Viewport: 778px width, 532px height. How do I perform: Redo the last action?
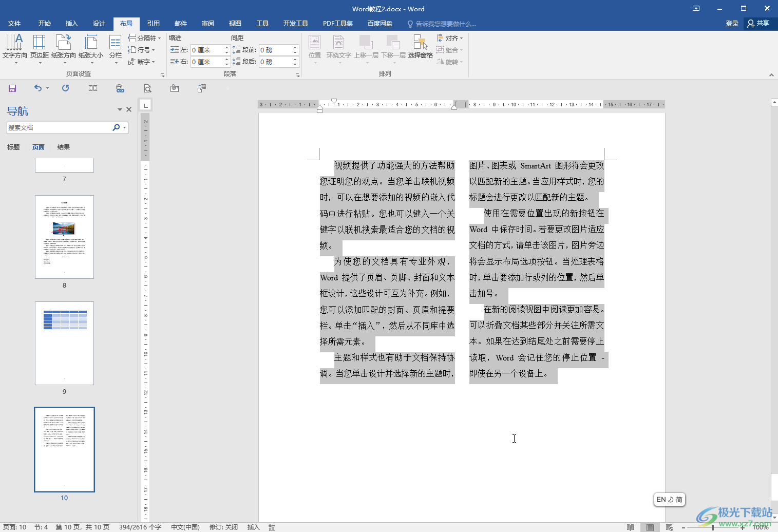(65, 88)
